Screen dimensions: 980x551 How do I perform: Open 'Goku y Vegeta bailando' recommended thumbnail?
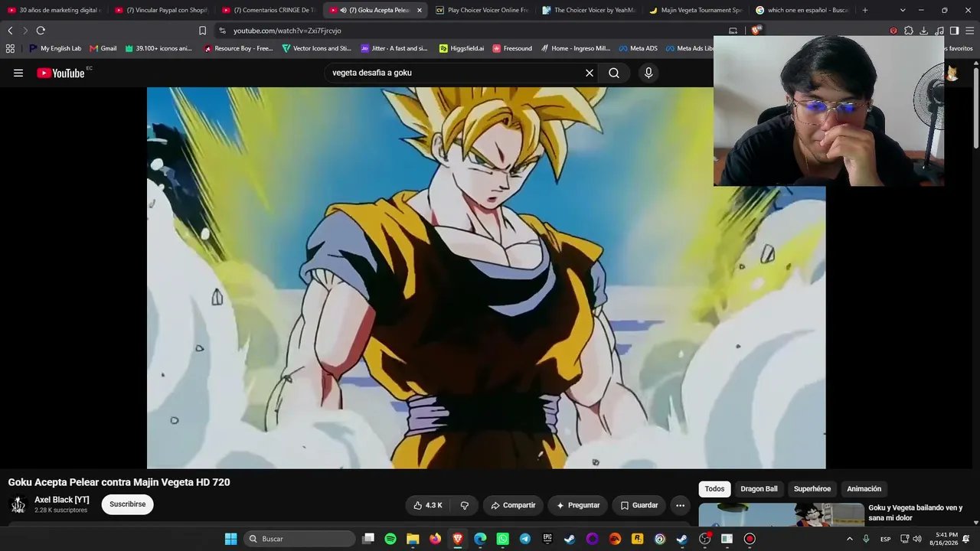coord(781,514)
